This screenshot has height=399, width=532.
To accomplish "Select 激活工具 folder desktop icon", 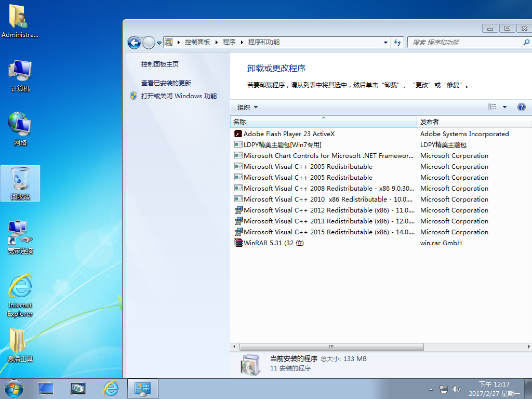I will tap(20, 345).
